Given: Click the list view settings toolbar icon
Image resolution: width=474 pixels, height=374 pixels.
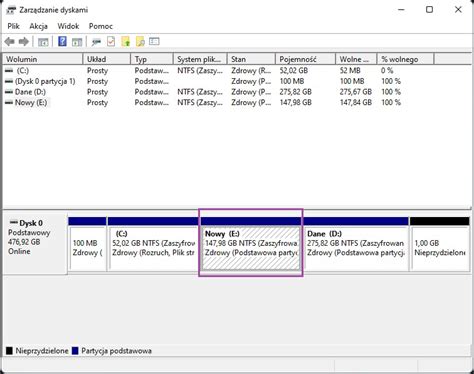Looking at the screenshot, I should (154, 41).
